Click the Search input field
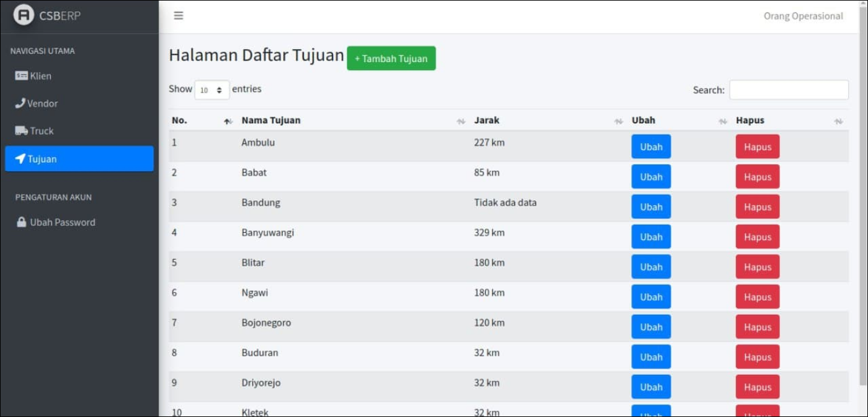The width and height of the screenshot is (868, 417). tap(789, 90)
